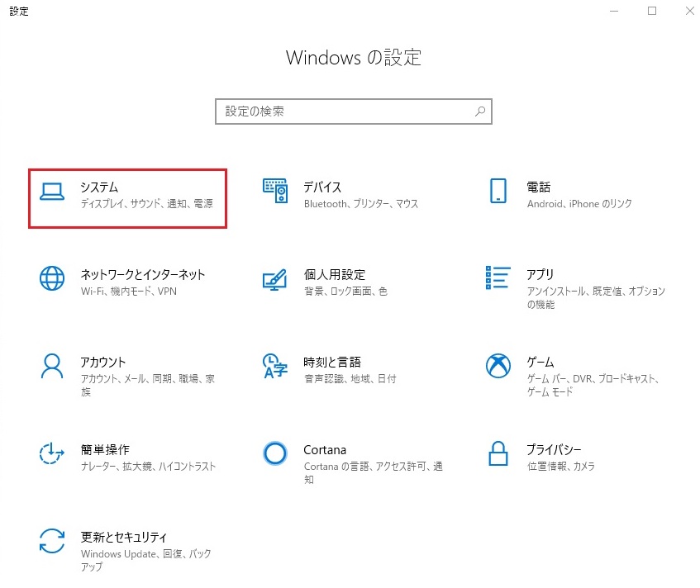
Task: Select the アカウント heading
Action: pos(103,362)
